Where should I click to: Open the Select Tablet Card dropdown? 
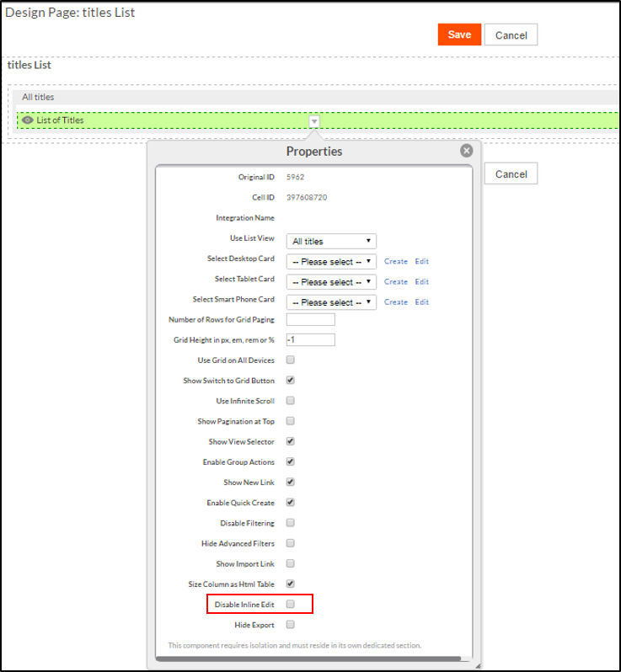pos(331,282)
